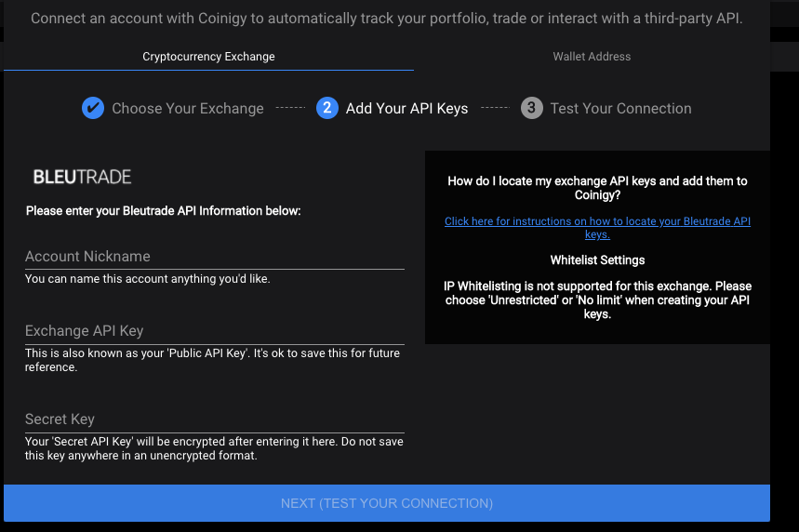Click the Bleutrade logo
The height and width of the screenshot is (532, 799).
[x=82, y=177]
